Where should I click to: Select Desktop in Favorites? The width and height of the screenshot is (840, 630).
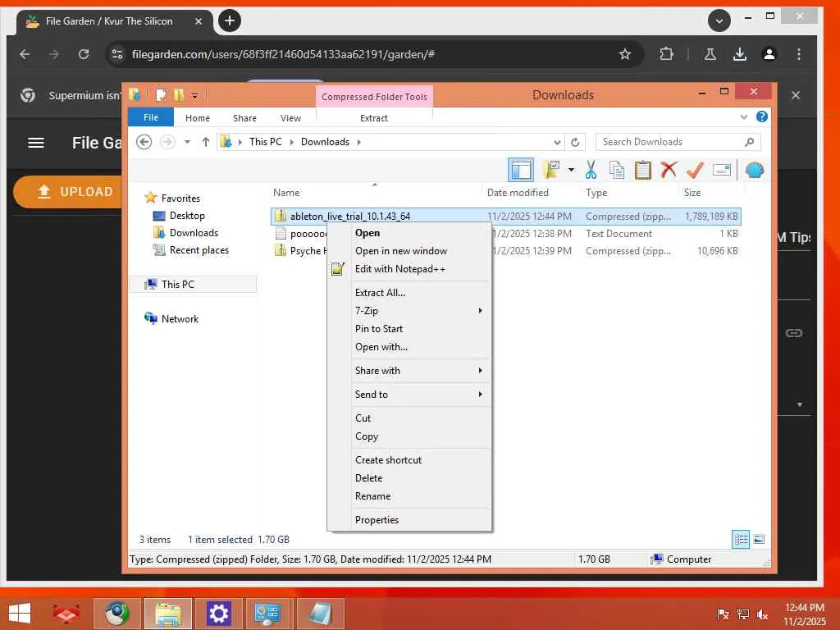(187, 216)
